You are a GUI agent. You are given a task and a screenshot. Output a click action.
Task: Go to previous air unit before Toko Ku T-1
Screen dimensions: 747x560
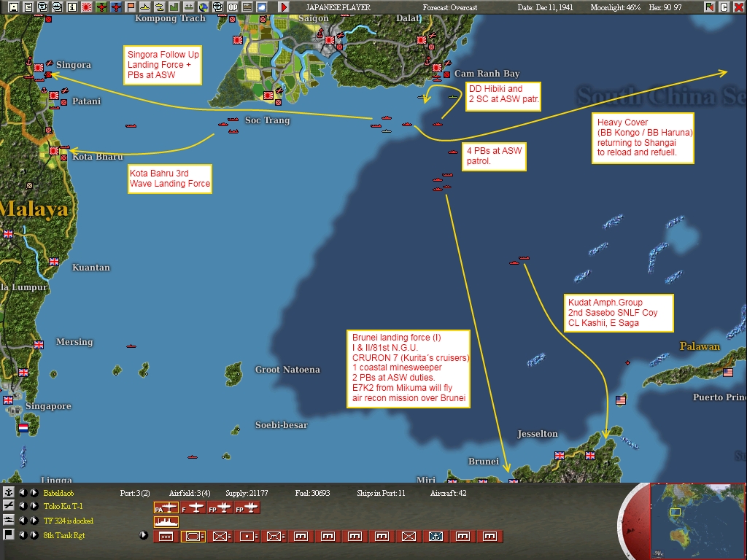click(x=23, y=506)
